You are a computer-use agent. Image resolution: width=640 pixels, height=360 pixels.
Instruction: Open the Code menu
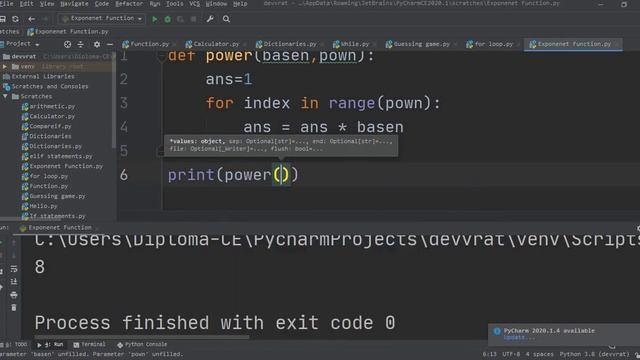(x=102, y=4)
